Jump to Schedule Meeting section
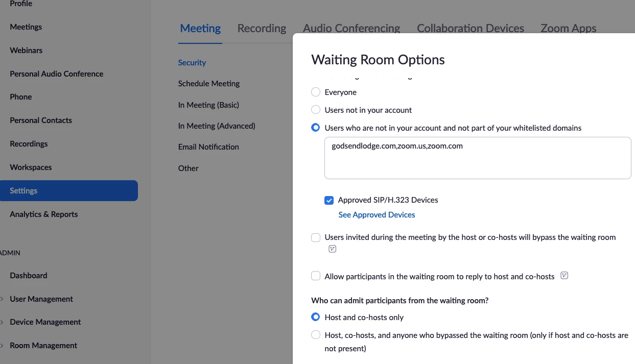The width and height of the screenshot is (635, 364). 209,84
